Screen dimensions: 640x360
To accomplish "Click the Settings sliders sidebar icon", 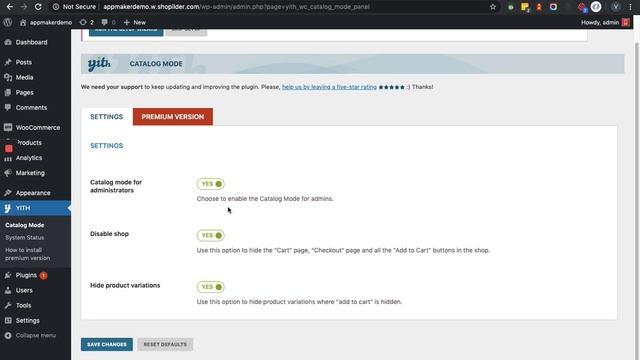I will tap(8, 321).
